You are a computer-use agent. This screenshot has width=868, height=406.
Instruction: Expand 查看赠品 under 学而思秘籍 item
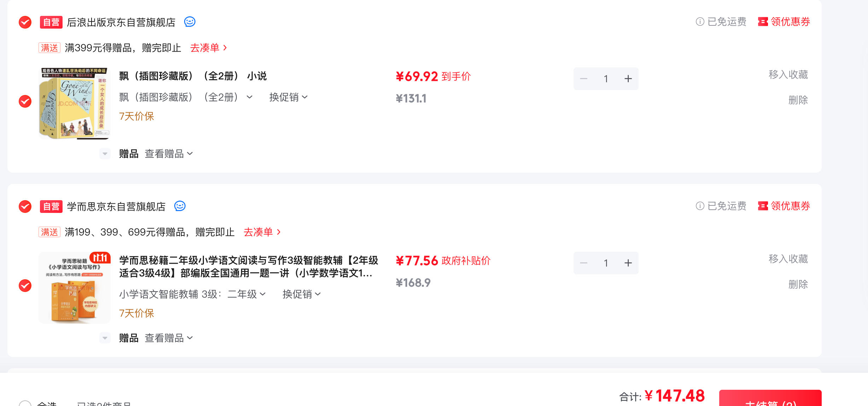point(169,338)
